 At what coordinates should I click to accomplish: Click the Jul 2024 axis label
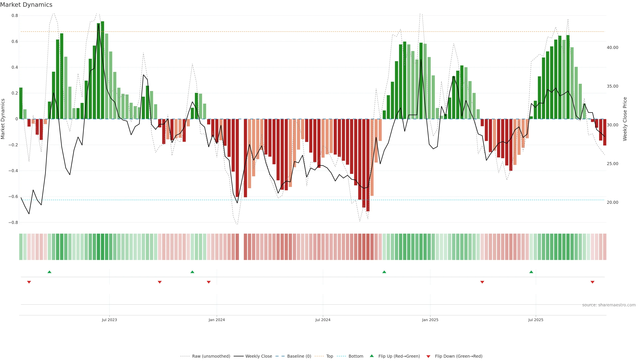point(323,320)
